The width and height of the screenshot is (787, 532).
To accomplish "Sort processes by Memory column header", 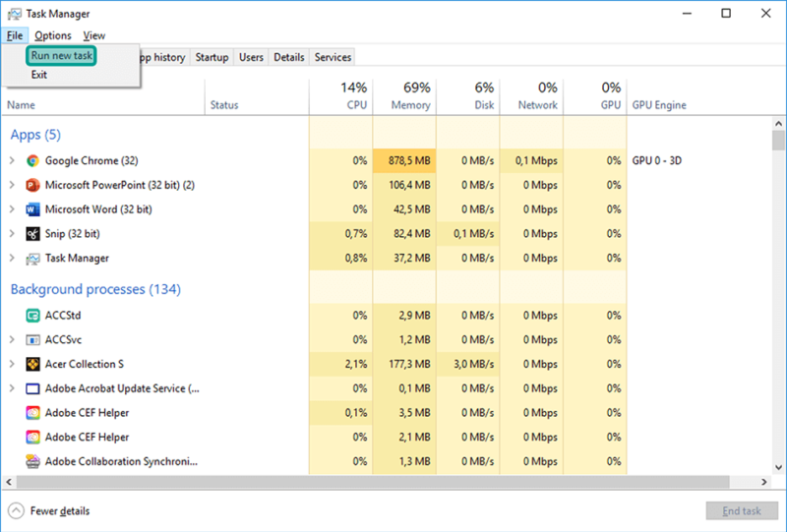I will point(404,96).
